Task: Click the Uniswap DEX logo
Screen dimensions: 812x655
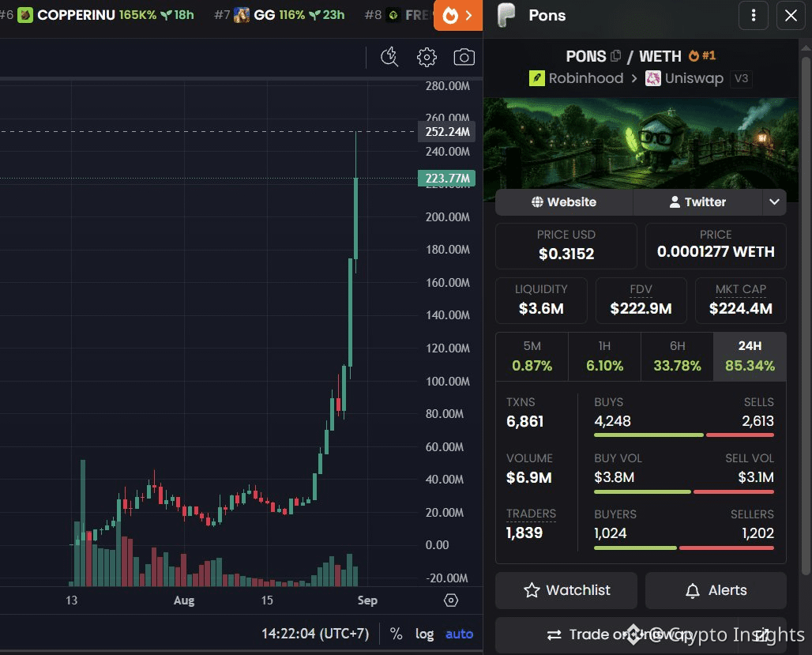Action: point(653,78)
